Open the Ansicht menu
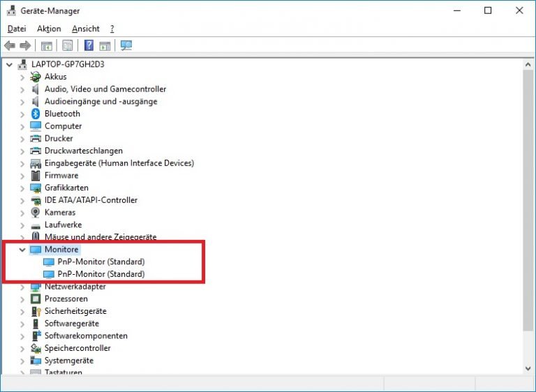Viewport: 536px width, 392px height. click(x=85, y=29)
